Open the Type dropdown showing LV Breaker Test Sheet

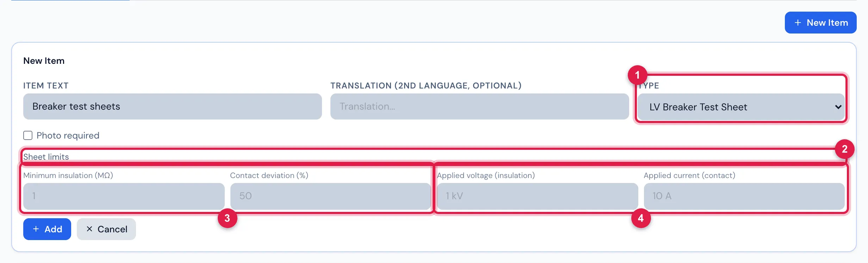742,107
